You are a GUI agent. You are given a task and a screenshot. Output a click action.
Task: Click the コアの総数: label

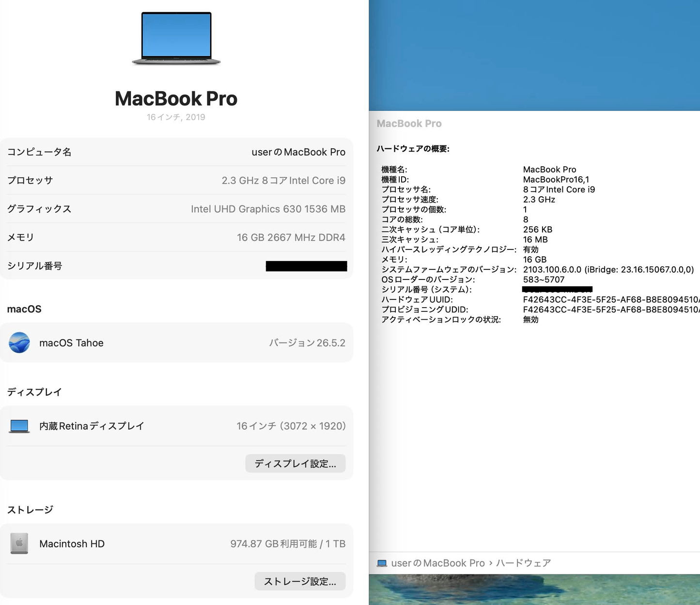[402, 219]
